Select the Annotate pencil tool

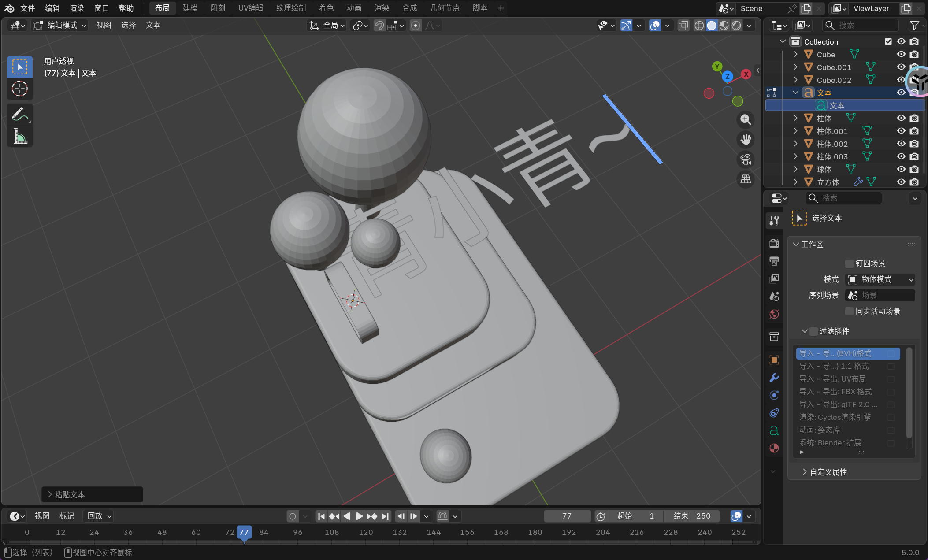click(x=20, y=115)
